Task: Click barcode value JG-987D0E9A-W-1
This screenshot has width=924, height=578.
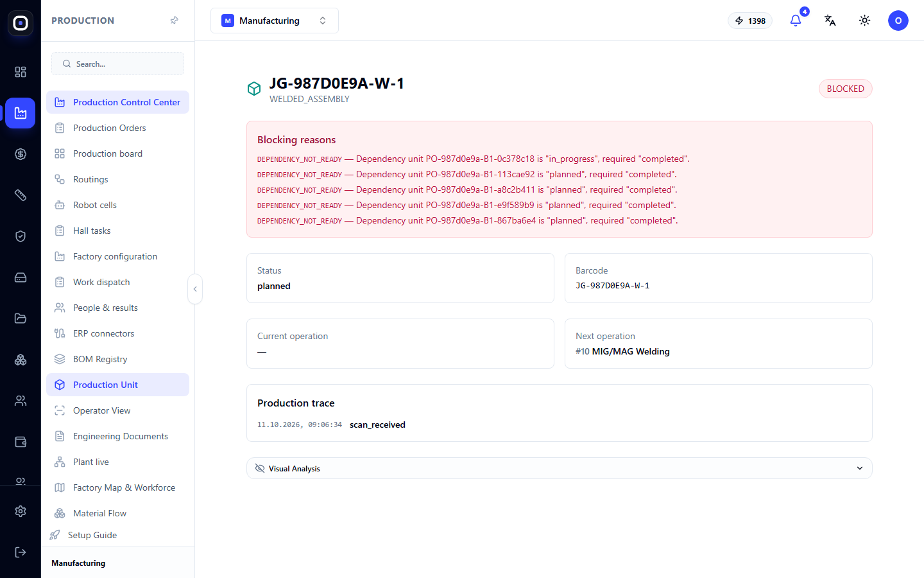Action: pos(613,286)
